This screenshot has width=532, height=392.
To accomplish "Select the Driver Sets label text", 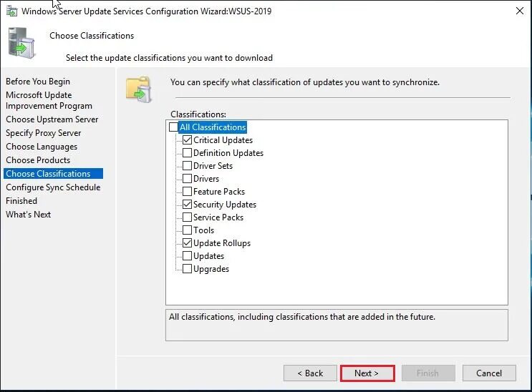I will (x=213, y=166).
